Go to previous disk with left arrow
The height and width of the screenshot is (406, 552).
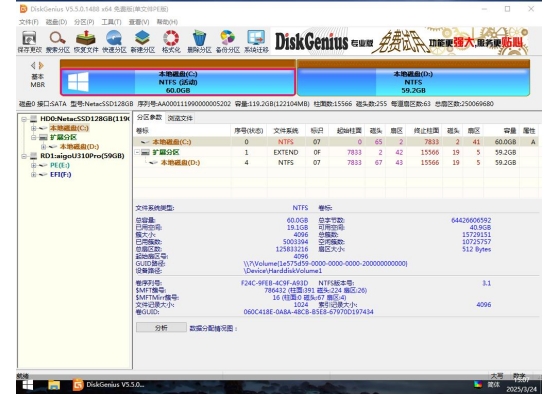pyautogui.click(x=33, y=65)
